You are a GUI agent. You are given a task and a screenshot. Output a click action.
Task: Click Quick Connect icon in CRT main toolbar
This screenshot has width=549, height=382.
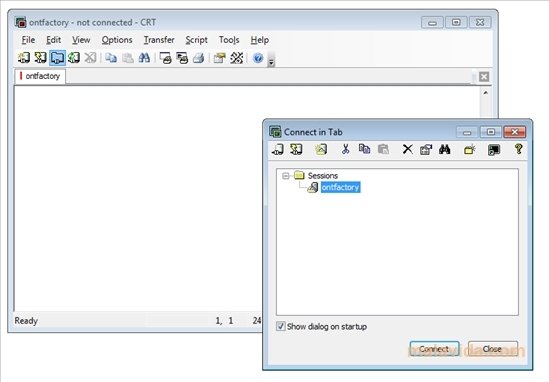(40, 58)
